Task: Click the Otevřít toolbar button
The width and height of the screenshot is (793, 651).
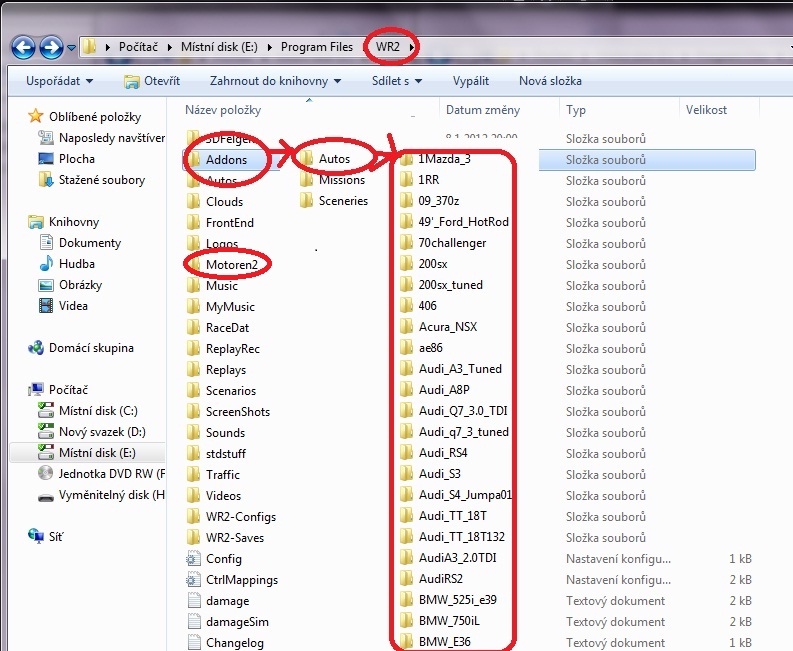Action: (152, 81)
